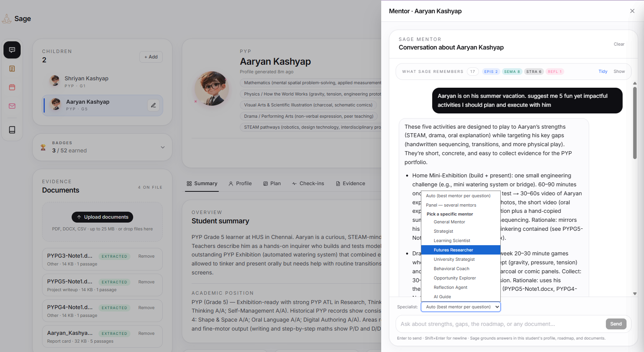Select General Mentor specialist

click(461, 222)
